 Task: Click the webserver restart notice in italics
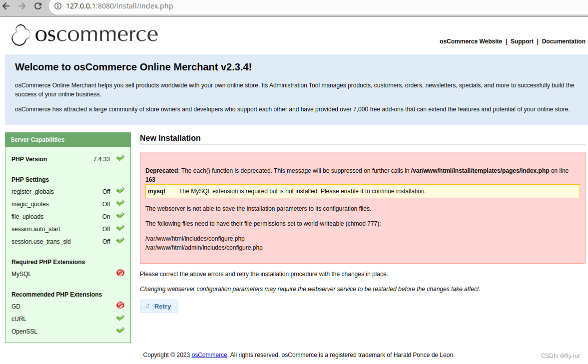point(310,289)
